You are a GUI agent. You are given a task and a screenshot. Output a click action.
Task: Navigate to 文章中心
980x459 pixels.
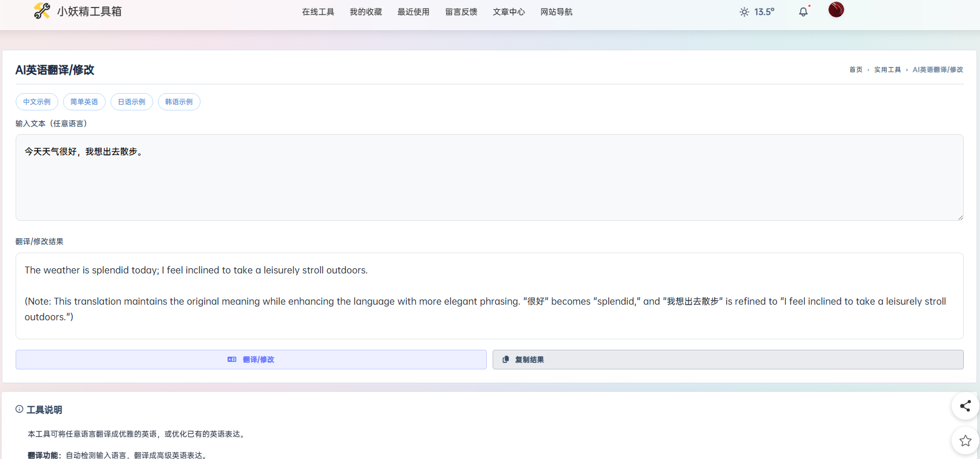(509, 12)
